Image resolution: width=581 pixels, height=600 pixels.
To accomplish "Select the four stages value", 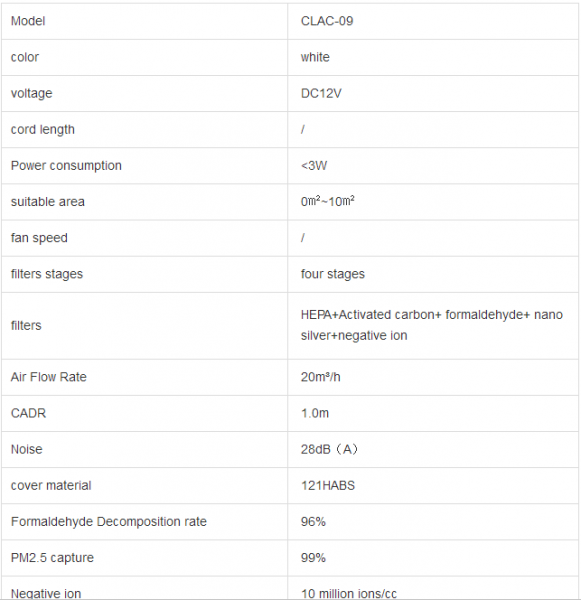I will pos(333,274).
